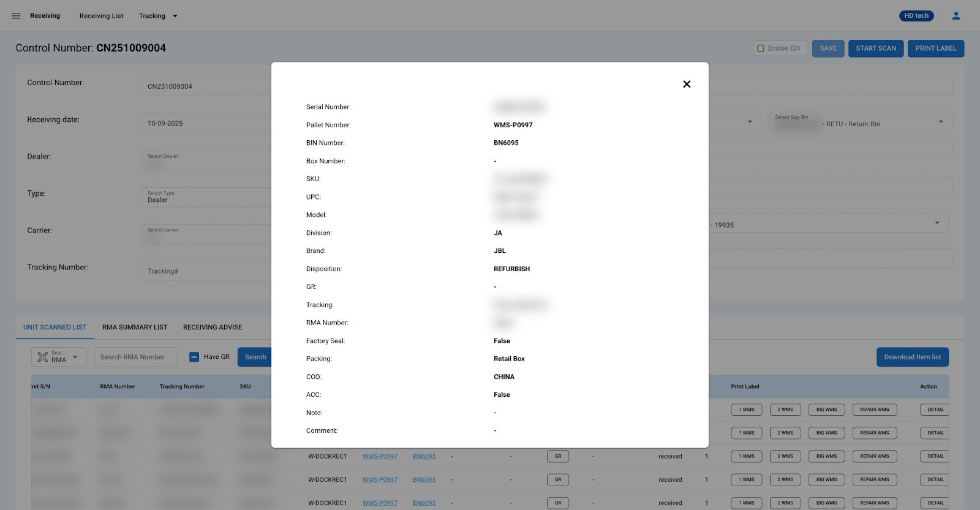Toggle the Have GR checkbox

point(194,357)
